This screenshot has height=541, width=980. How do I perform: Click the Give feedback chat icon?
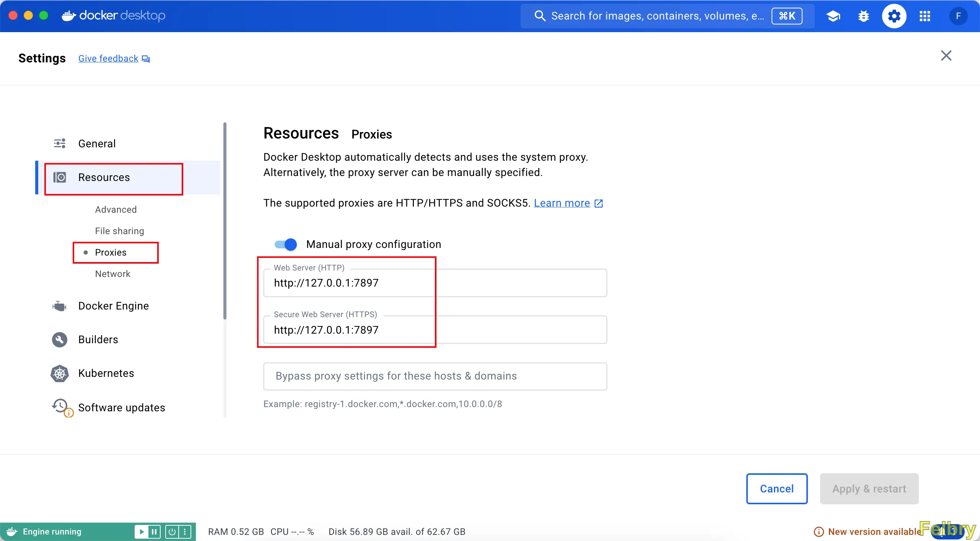(146, 59)
